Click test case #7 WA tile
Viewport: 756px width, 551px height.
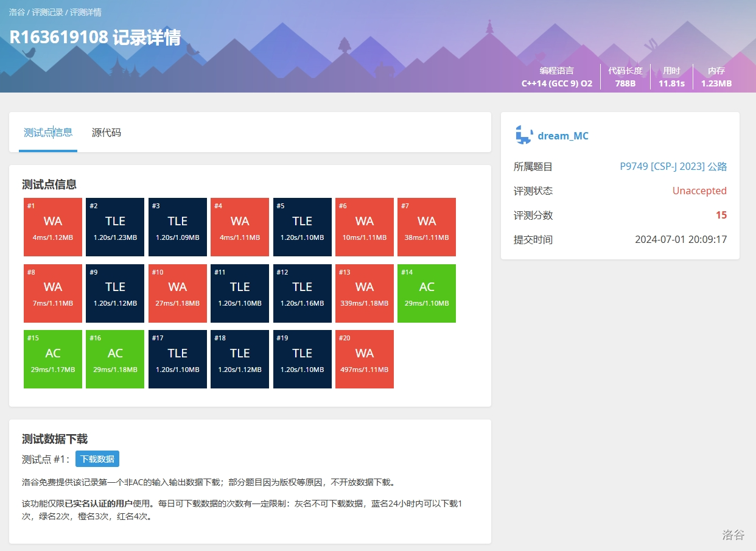coord(427,227)
